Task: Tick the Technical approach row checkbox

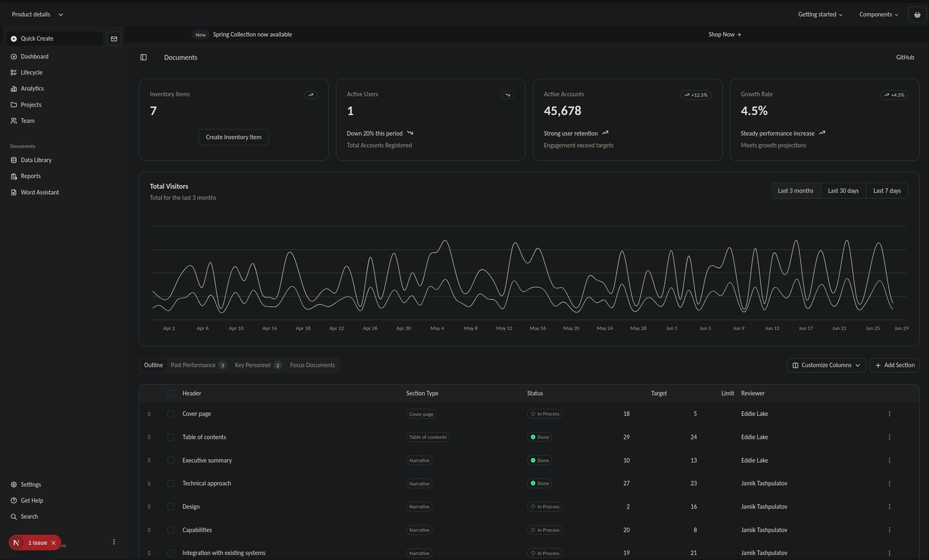Action: click(x=171, y=484)
